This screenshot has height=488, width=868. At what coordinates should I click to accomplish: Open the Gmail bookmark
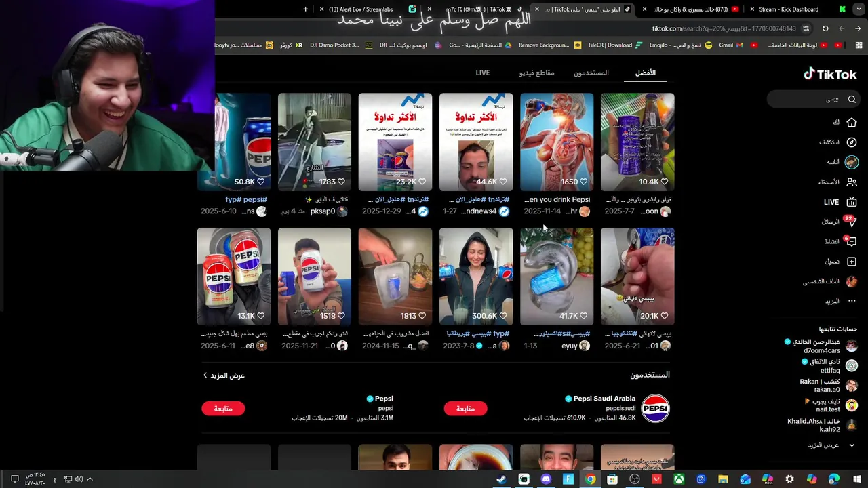tap(730, 45)
